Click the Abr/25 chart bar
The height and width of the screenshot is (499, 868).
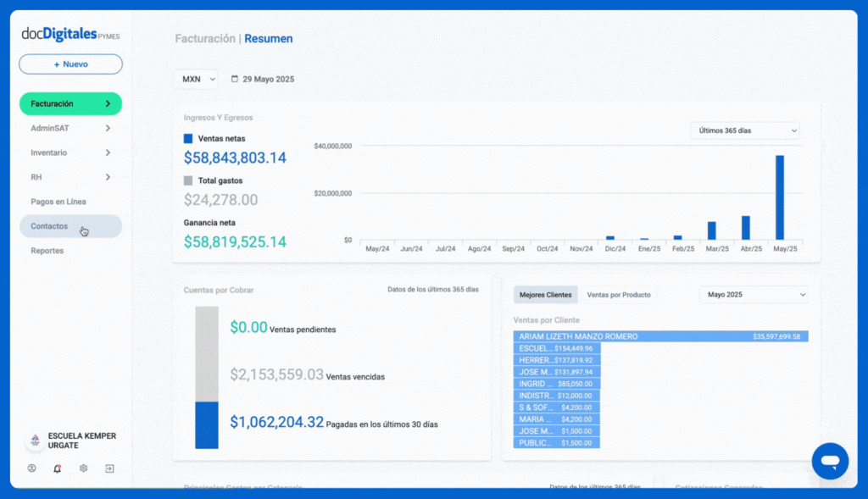pyautogui.click(x=746, y=228)
